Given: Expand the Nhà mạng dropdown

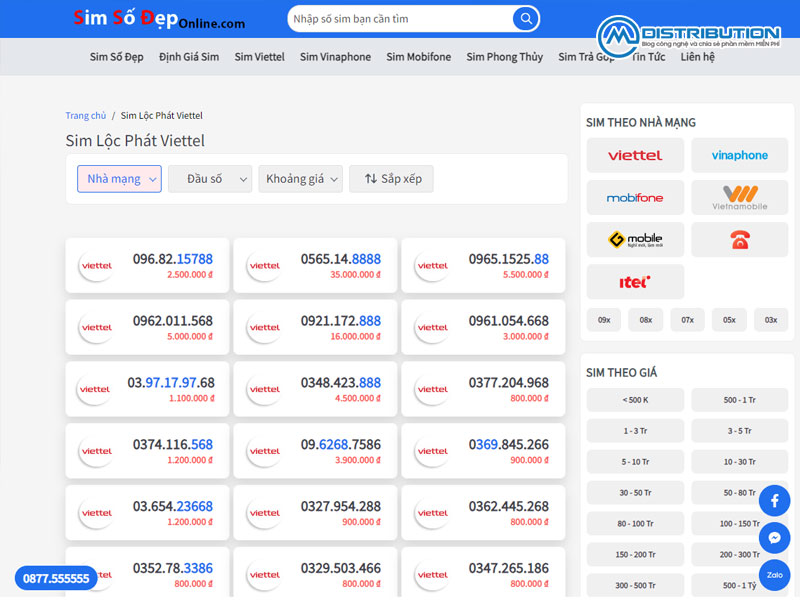Looking at the screenshot, I should (119, 179).
